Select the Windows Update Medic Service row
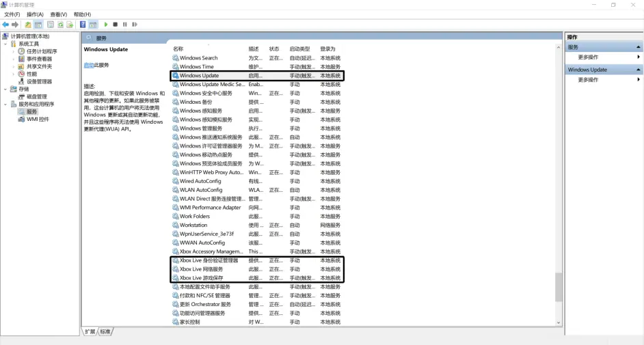 256,84
